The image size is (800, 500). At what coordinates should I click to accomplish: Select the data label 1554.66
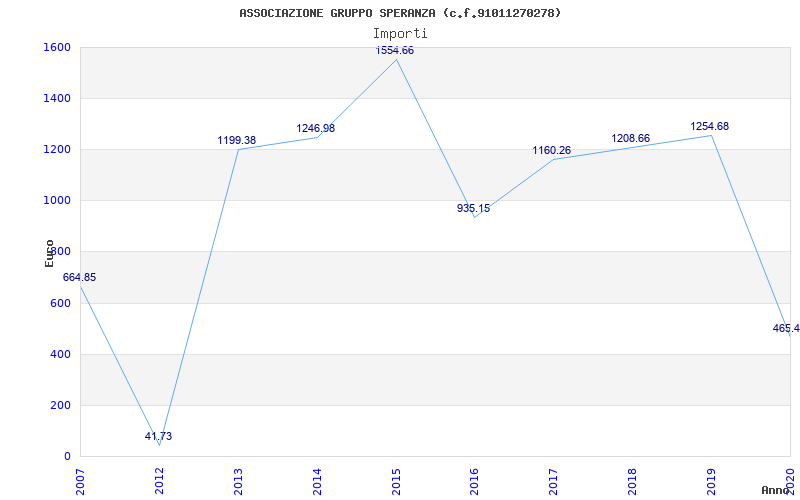tap(394, 51)
